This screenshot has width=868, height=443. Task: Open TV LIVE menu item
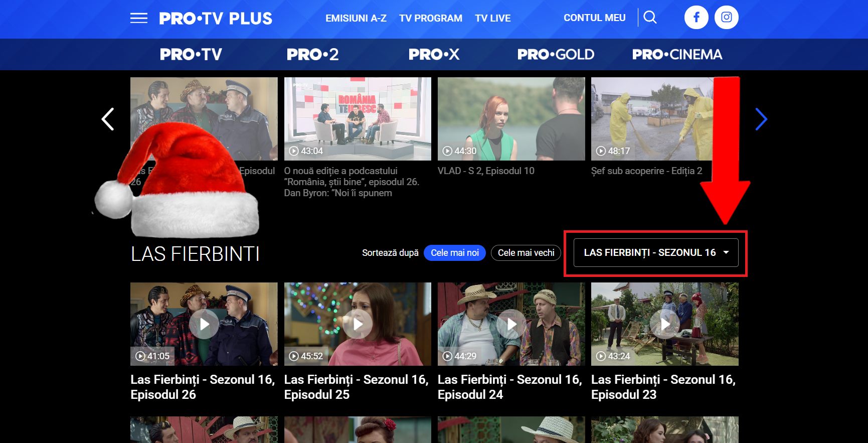click(493, 18)
